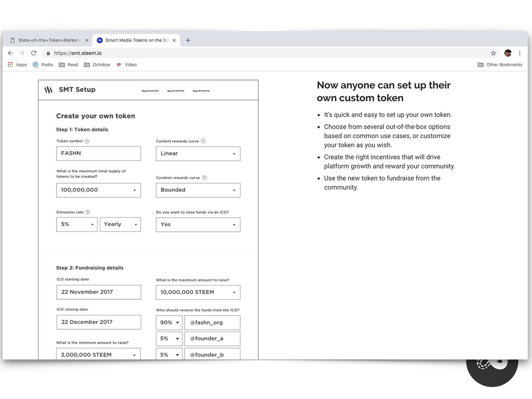532x399 pixels.
Task: Close the State of the Token Market tab
Action: click(x=87, y=40)
